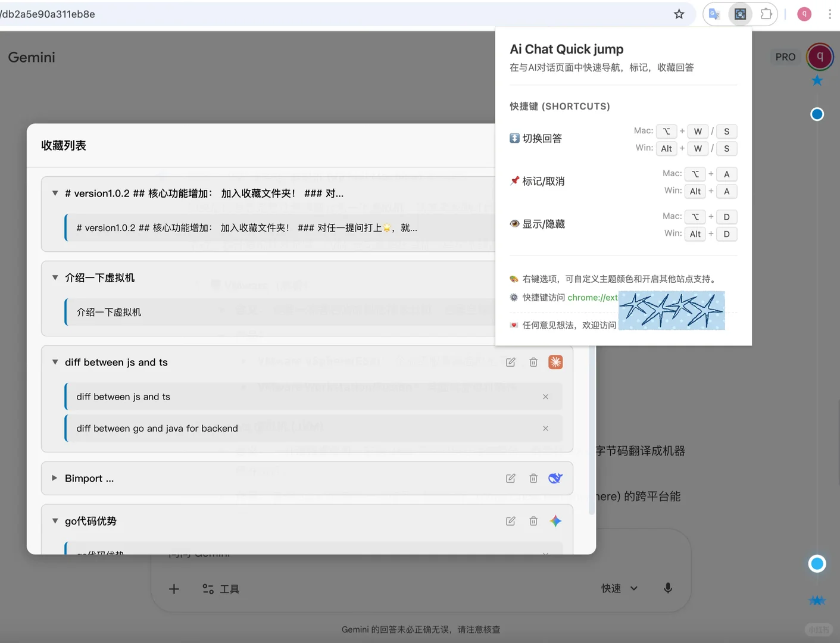Collapse the 'go代码优势' folder
This screenshot has width=840, height=643.
pos(55,521)
